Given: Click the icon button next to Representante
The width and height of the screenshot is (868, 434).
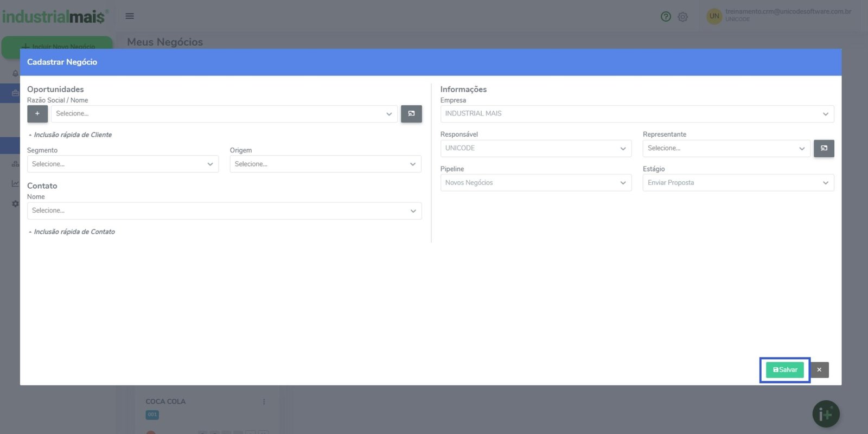Looking at the screenshot, I should pos(824,149).
